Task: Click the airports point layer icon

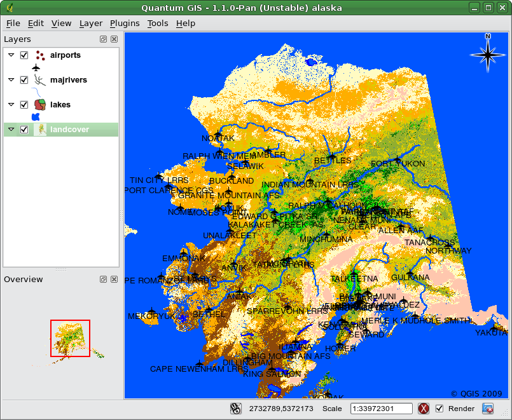Action: [40, 55]
